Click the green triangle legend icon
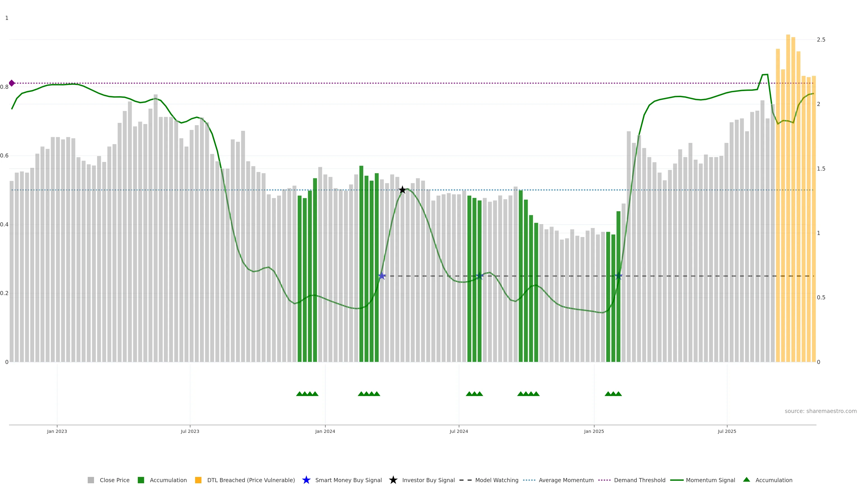The height and width of the screenshot is (488, 868). (x=746, y=480)
